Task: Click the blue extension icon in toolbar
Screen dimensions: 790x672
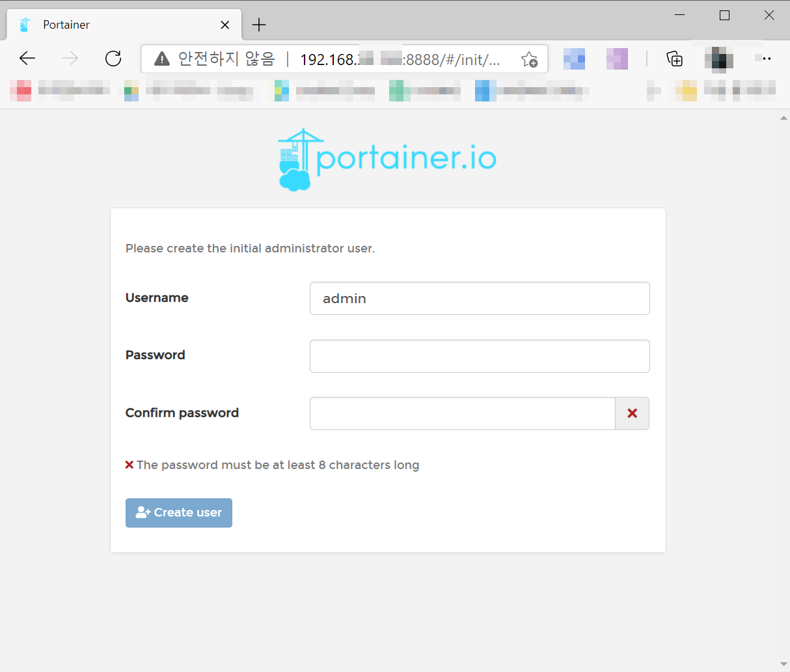Action: 574,59
